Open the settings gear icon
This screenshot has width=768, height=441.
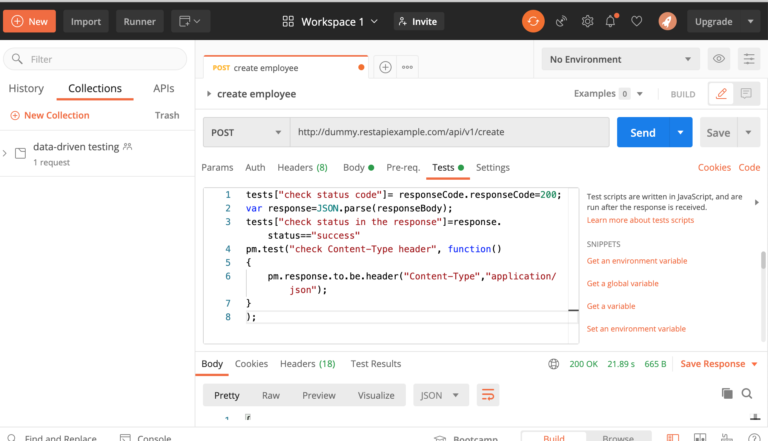pos(587,22)
